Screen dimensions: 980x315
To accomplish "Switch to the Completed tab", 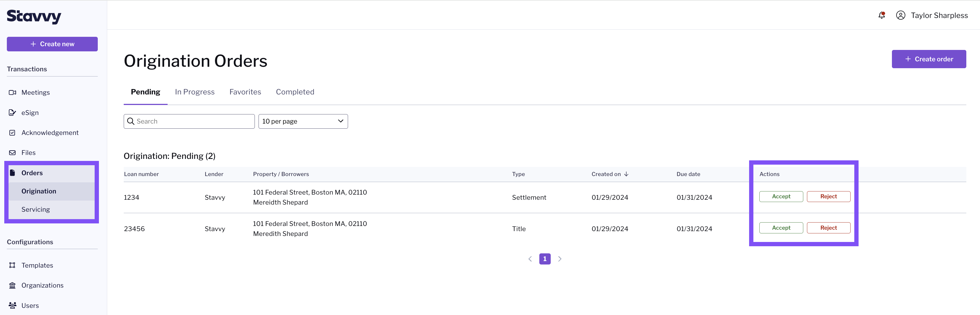I will (295, 92).
